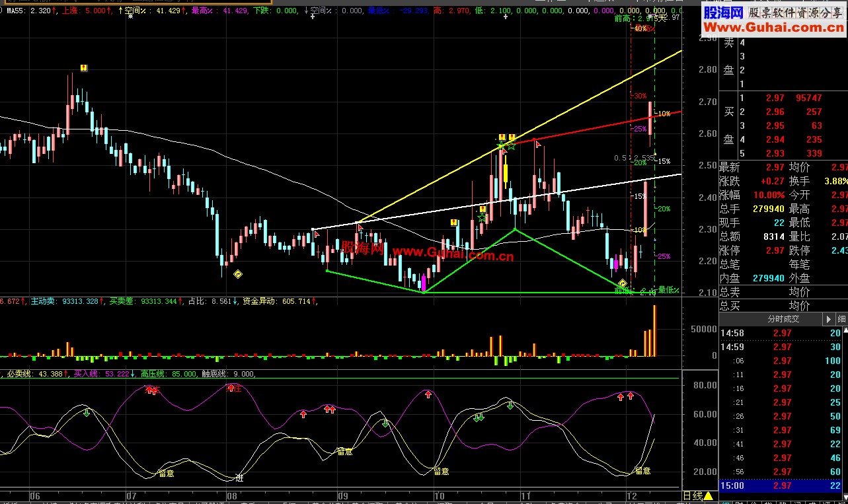Click the 06 month label on the time axis
This screenshot has width=848, height=504.
(x=35, y=495)
